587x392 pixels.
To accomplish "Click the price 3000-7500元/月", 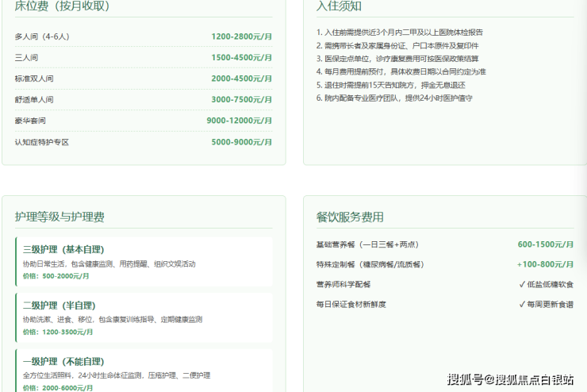I will click(241, 100).
